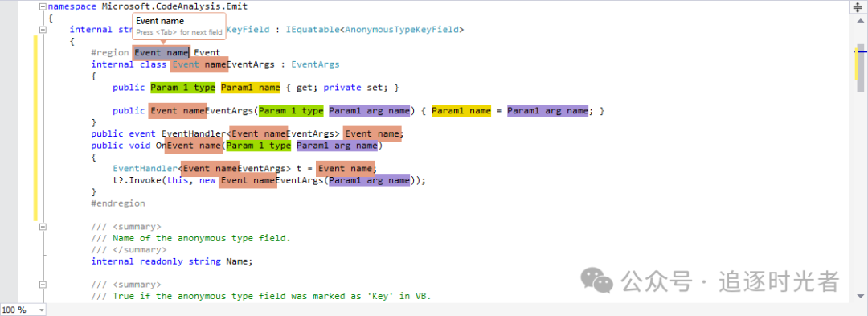Viewport: 868px width, 316px height.
Task: Collapse the internal struct outlining block
Action: pyautogui.click(x=43, y=29)
